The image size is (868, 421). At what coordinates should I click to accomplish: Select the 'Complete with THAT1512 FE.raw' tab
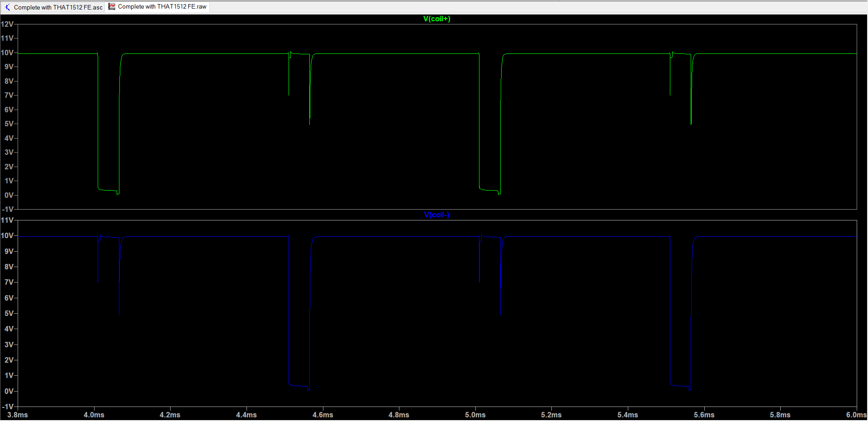point(162,7)
